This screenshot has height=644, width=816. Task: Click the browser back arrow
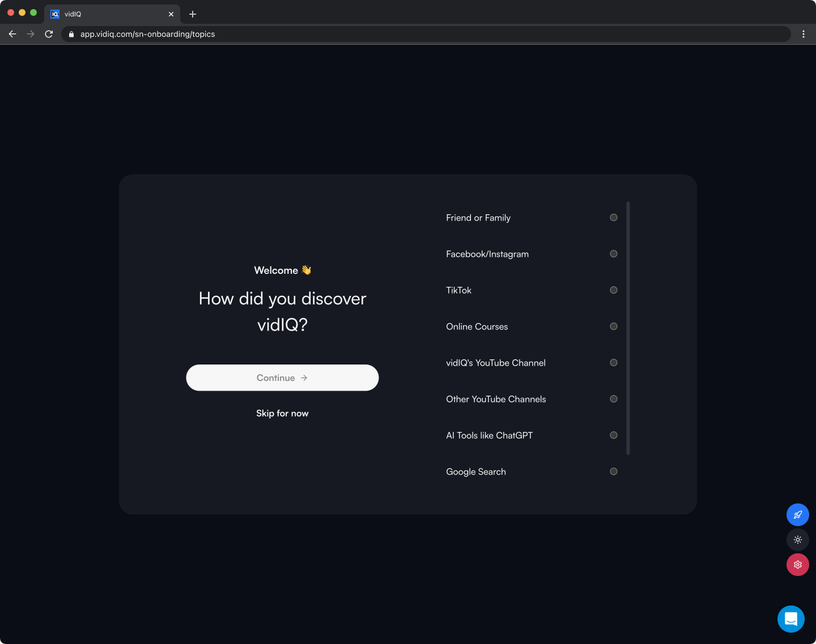pyautogui.click(x=12, y=34)
